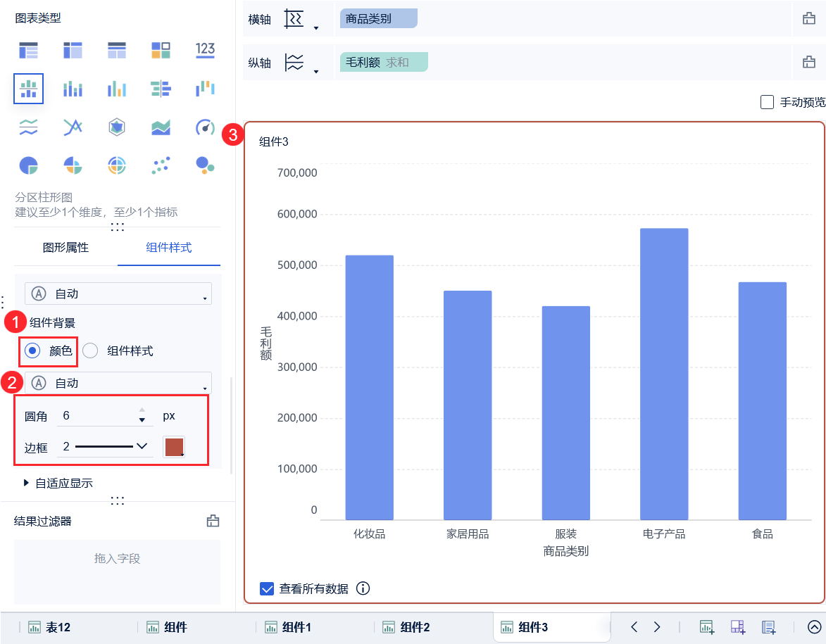The height and width of the screenshot is (644, 826).
Task: Select the horizontal comparison bar chart icon
Action: pos(161,89)
